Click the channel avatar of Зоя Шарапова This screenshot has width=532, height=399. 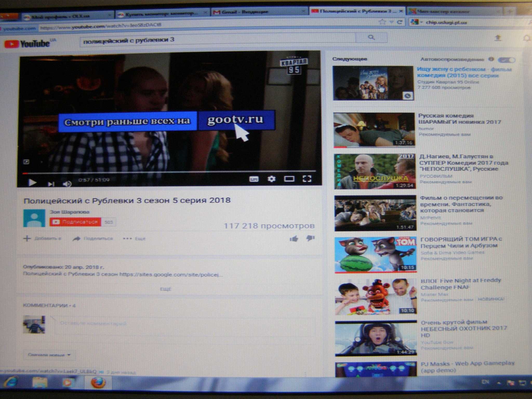point(34,218)
